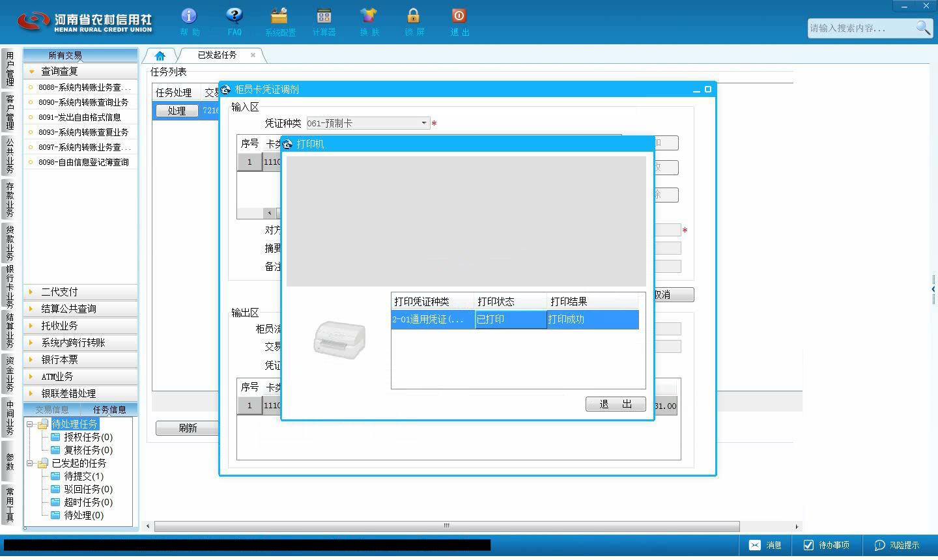
Task: Collapse the 已发起的任务 tree node
Action: [x=29, y=463]
